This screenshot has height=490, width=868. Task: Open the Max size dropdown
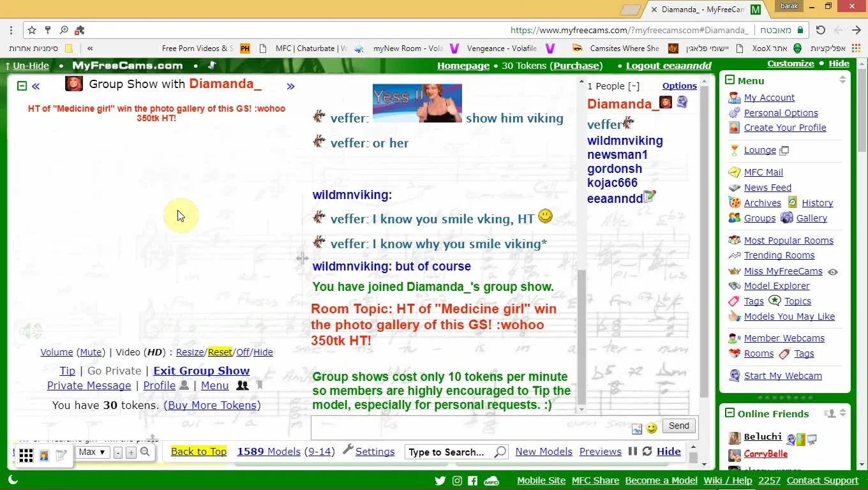[92, 452]
